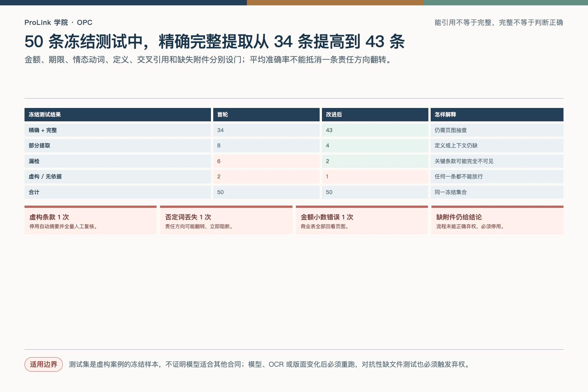Click the 首轮 value "8" in 部分提取 row
The width and height of the screenshot is (588, 392).
[219, 145]
